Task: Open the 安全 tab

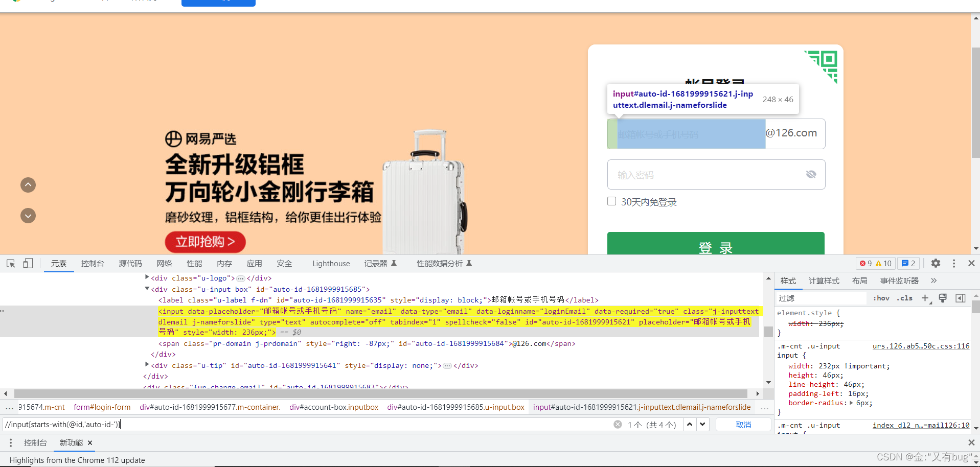Action: point(285,264)
